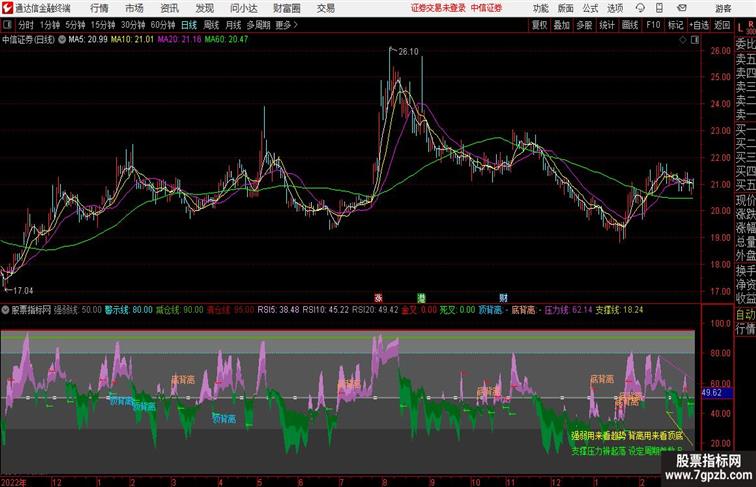Click the MA60: 20.47 label
The image size is (756, 487).
(226, 40)
